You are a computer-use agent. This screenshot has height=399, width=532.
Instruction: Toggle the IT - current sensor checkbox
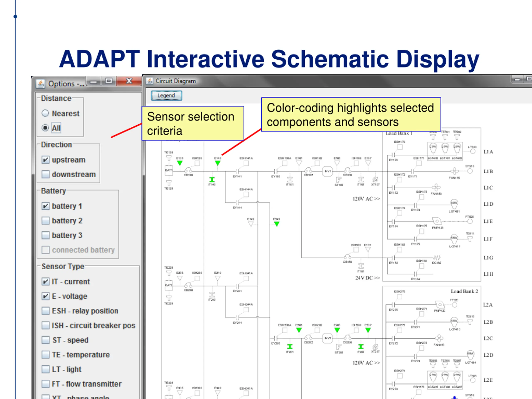45,281
